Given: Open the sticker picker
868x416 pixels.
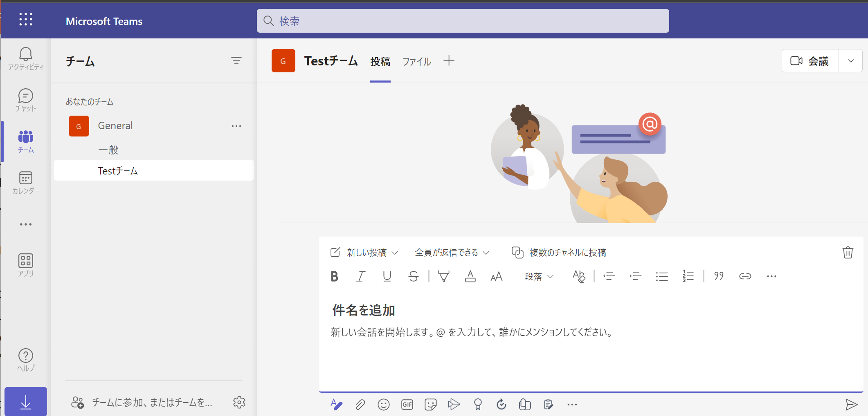Looking at the screenshot, I should [431, 405].
